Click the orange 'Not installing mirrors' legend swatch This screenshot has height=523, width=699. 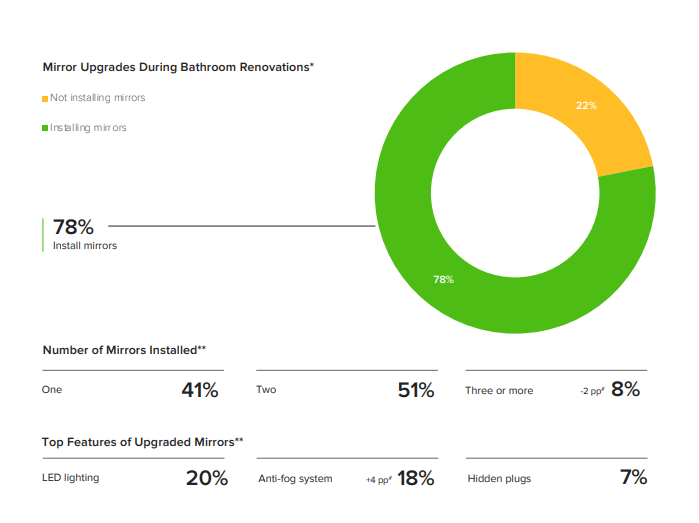click(x=45, y=99)
